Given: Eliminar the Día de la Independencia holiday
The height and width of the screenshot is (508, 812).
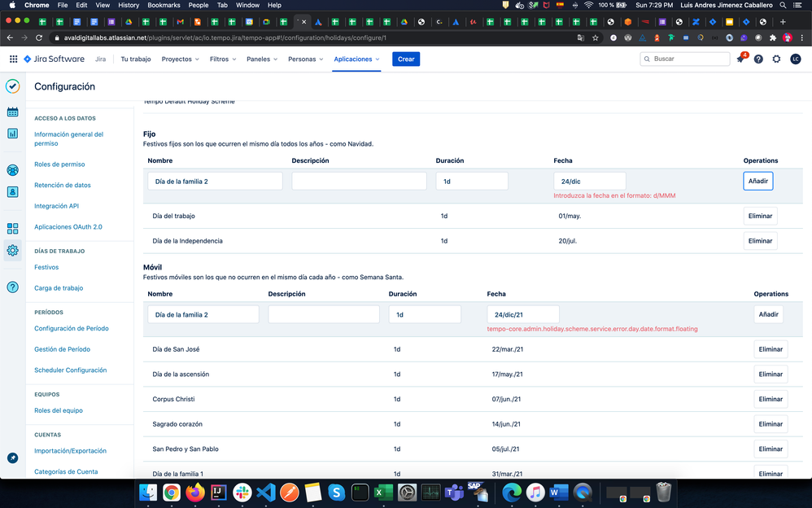Looking at the screenshot, I should click(760, 240).
